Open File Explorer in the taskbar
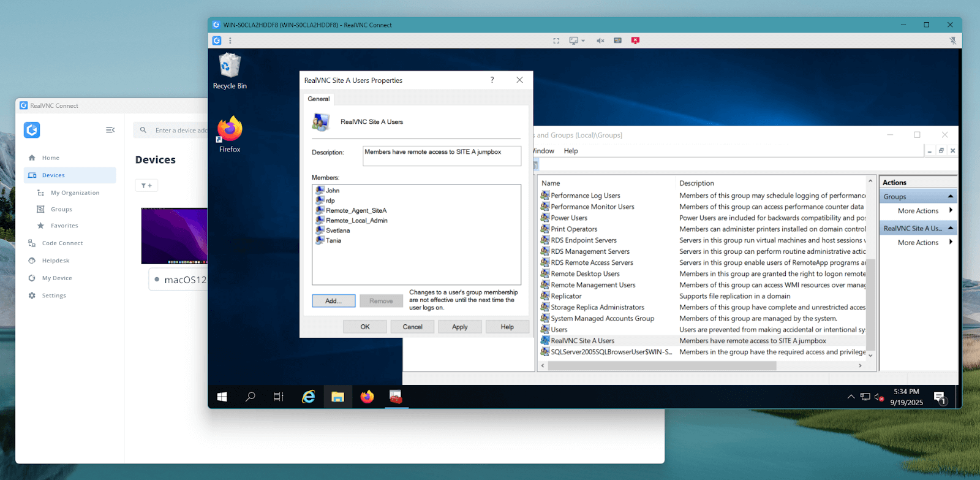Viewport: 980px width, 480px height. click(337, 397)
